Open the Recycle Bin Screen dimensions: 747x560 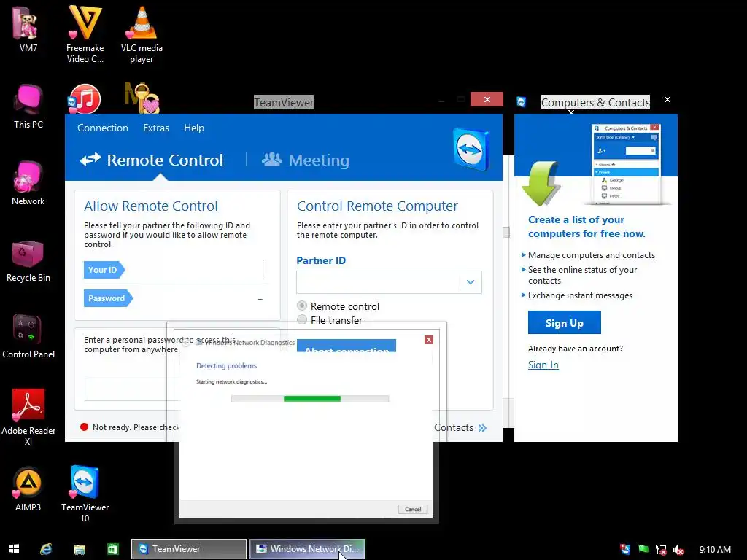point(28,260)
